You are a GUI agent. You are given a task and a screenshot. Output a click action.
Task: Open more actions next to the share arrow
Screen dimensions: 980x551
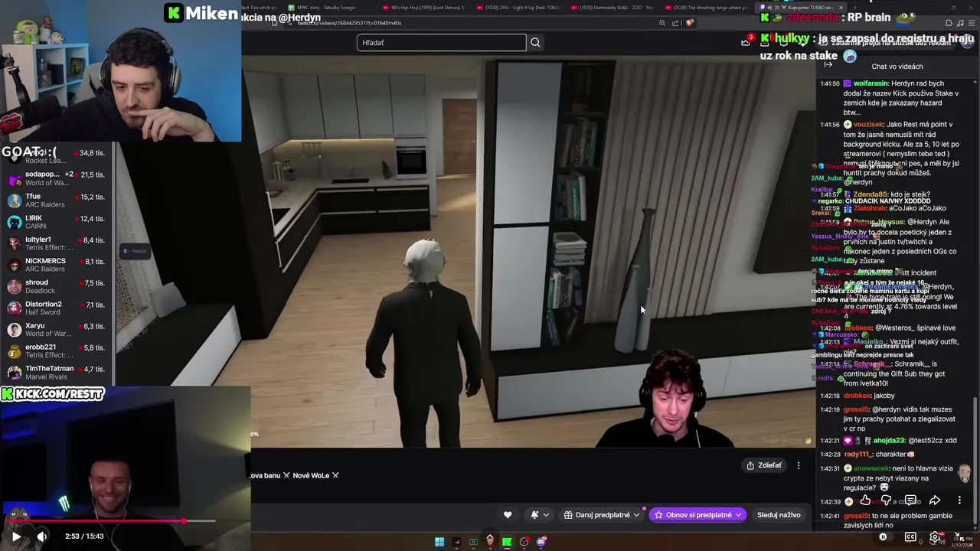[x=959, y=500]
